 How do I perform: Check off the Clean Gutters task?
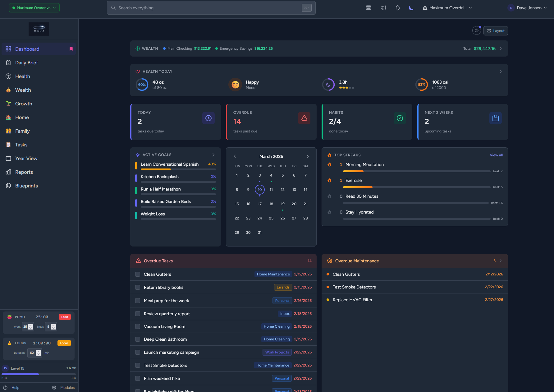[x=137, y=274]
